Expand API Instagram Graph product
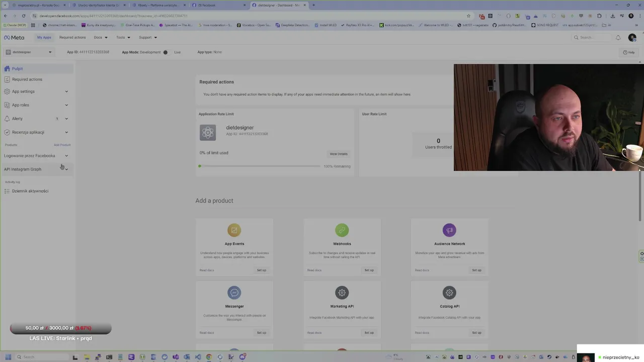Screen dimensions: 644x362 66,169
